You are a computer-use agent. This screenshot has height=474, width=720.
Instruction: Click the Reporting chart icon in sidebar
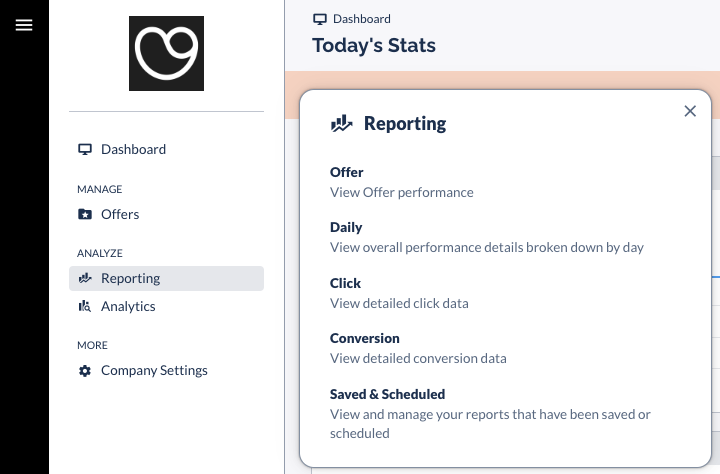85,279
